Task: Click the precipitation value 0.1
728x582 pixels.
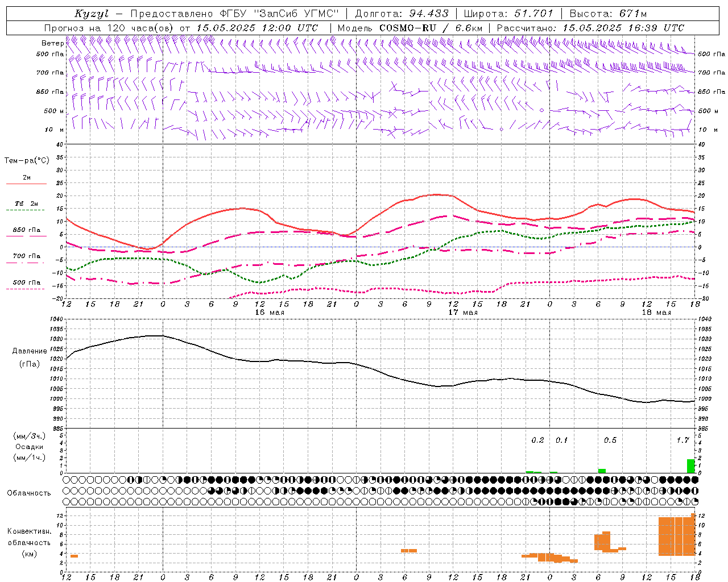Action: (561, 440)
